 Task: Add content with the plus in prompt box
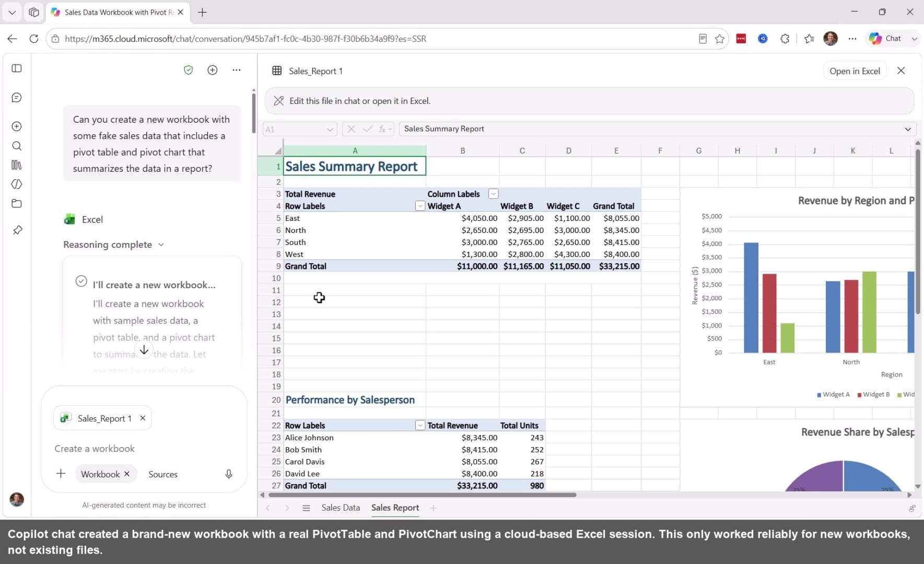click(x=61, y=474)
